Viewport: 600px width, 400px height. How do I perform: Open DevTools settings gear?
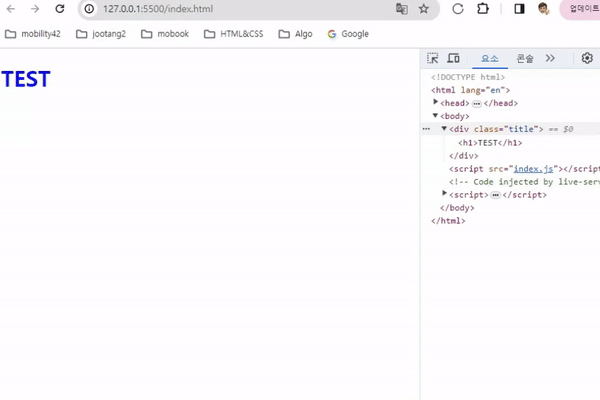click(x=587, y=58)
